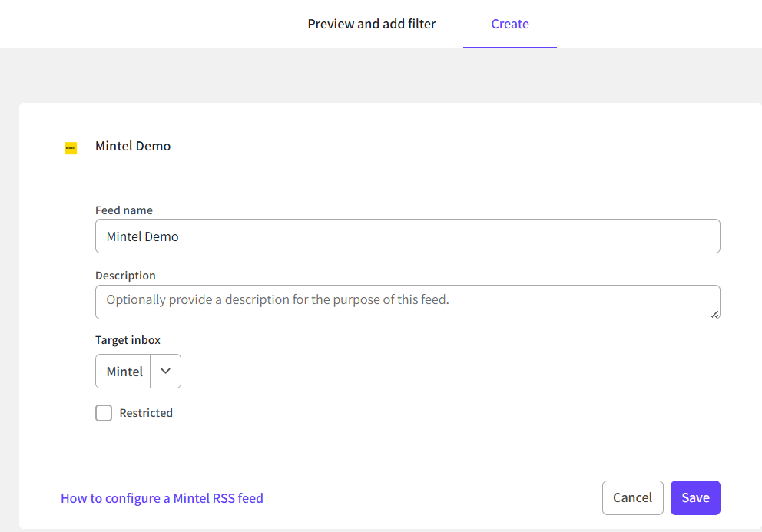
Task: Click the purple underline beneath Create
Action: pos(510,47)
